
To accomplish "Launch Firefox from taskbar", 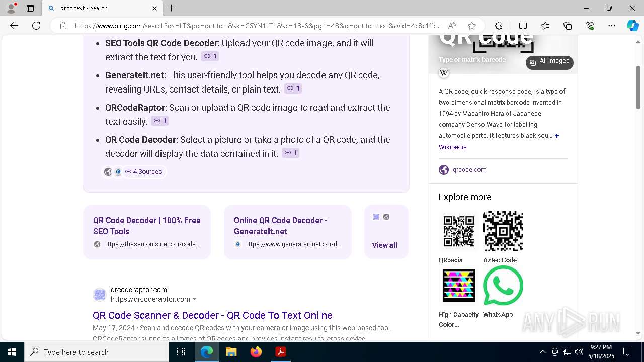I will coord(256,352).
